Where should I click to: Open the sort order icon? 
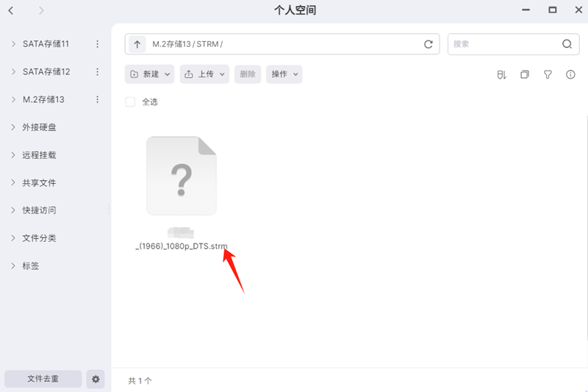pyautogui.click(x=502, y=74)
